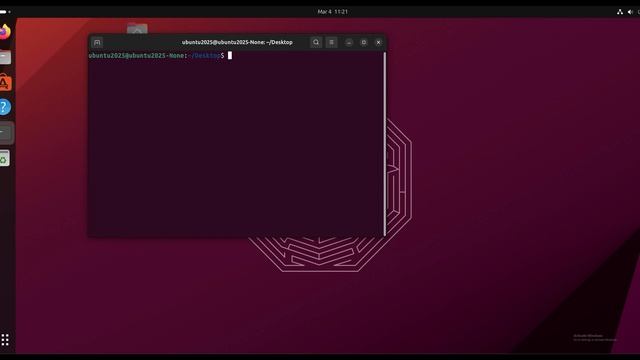The image size is (640, 360).
Task: Maximize the terminal window
Action: 364,42
